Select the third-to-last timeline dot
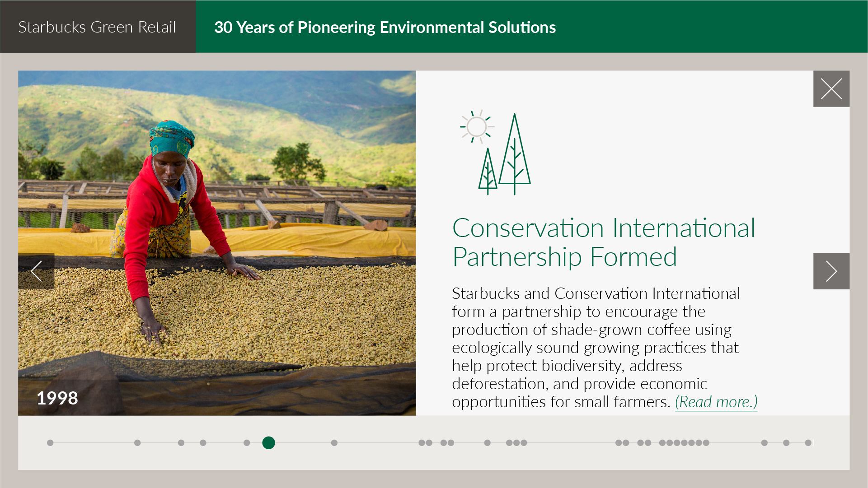 [765, 443]
